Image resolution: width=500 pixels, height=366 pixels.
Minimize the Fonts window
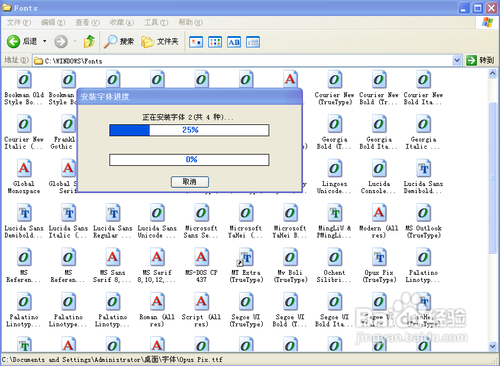463,8
